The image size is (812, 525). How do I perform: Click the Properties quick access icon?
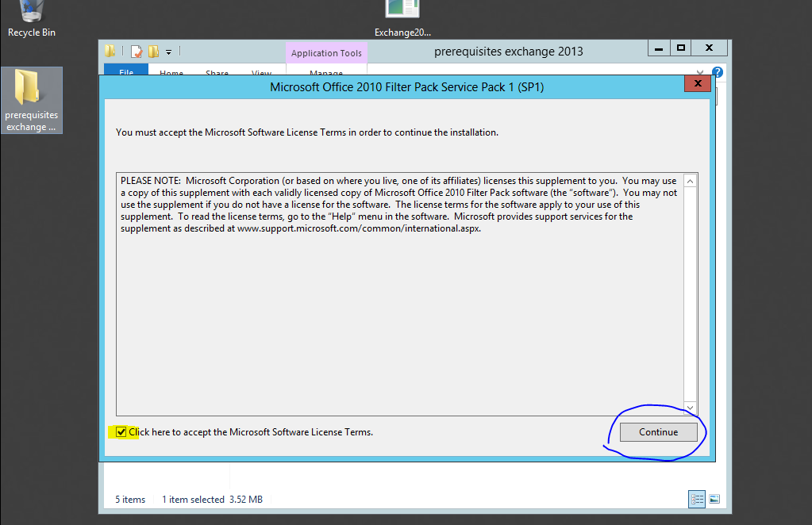point(137,52)
